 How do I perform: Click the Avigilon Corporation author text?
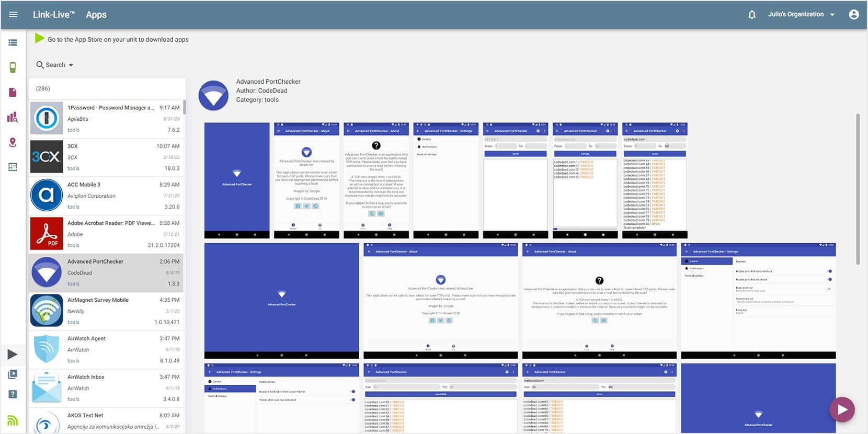click(x=91, y=196)
